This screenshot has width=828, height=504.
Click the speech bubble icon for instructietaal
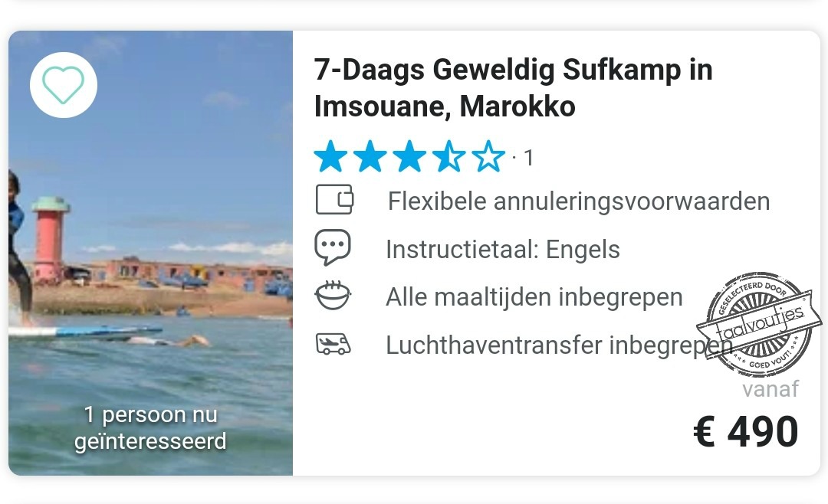[x=333, y=247]
